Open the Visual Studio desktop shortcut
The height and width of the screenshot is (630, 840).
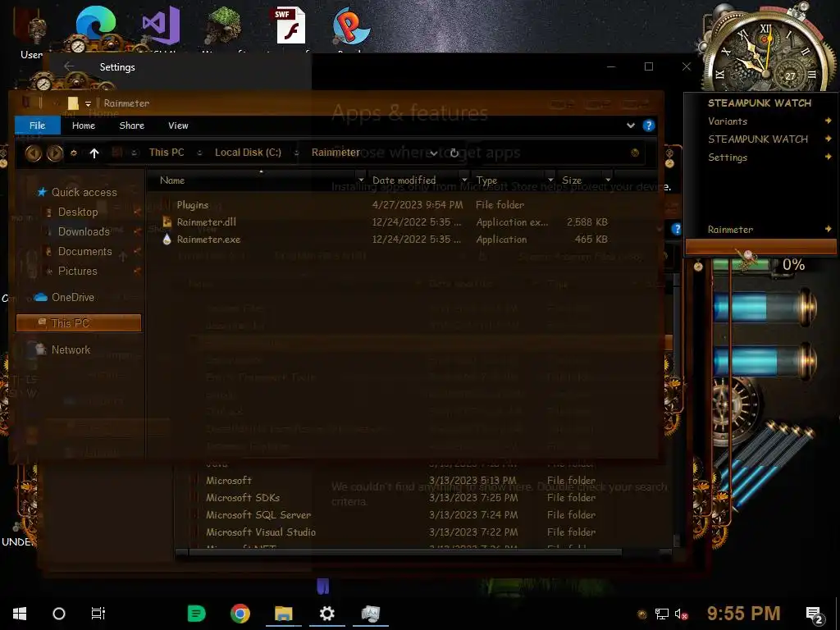click(x=161, y=25)
